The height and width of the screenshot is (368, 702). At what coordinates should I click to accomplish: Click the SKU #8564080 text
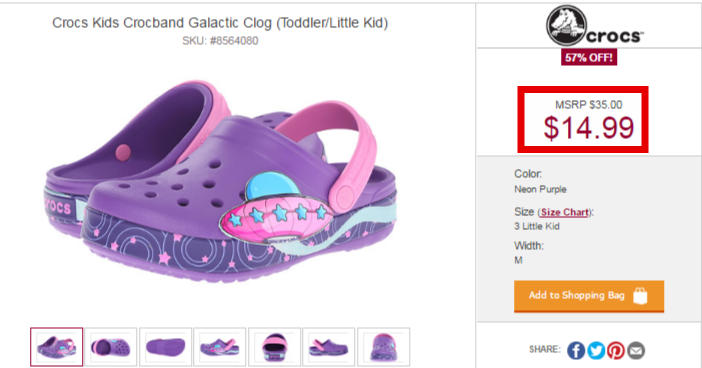pyautogui.click(x=220, y=41)
